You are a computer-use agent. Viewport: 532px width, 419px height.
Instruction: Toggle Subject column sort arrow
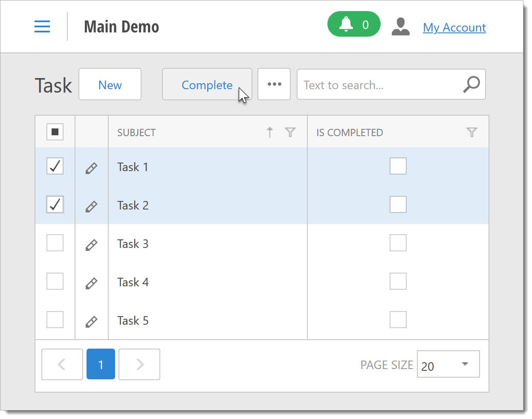(270, 132)
